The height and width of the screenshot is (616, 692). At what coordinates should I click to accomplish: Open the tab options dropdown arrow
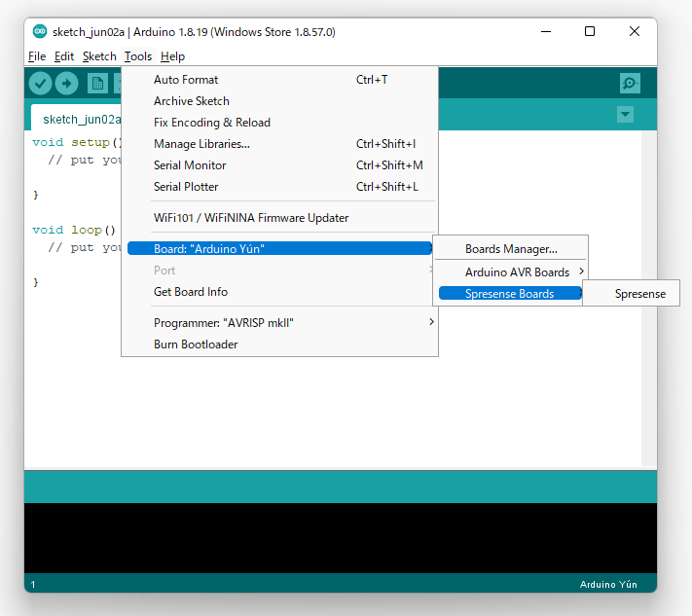click(625, 115)
